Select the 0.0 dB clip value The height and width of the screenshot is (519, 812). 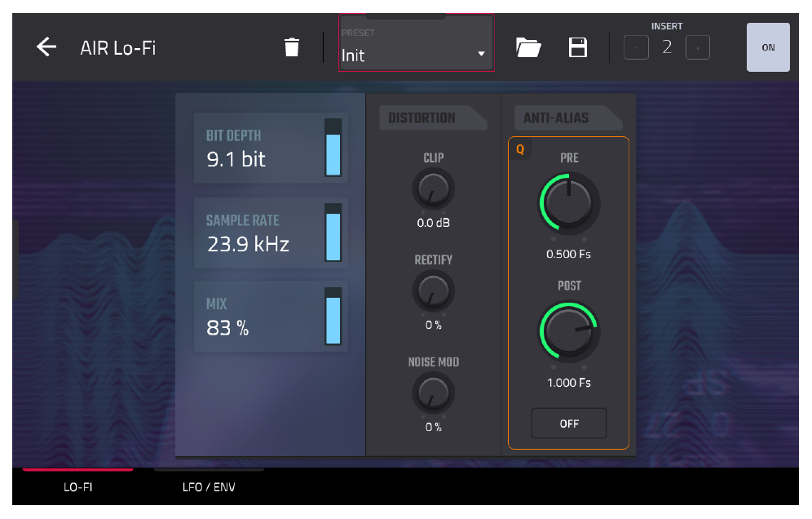click(x=434, y=223)
